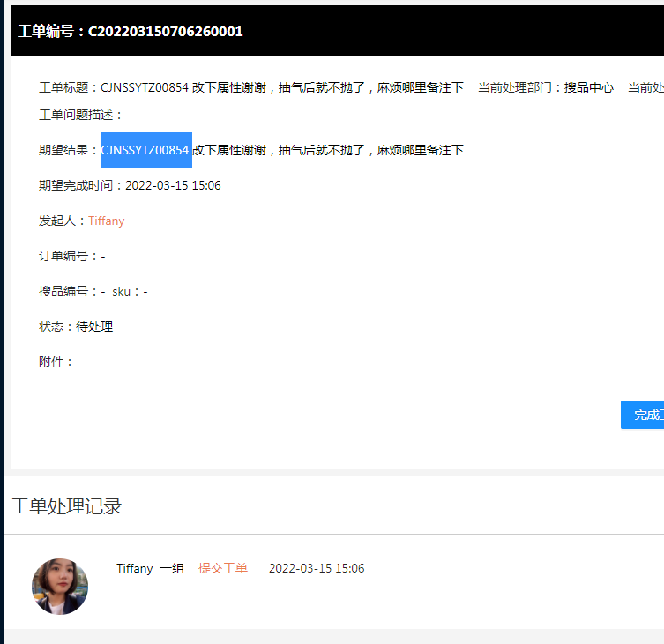The image size is (664, 644).
Task: Click Tiffany 一组 name in the record row
Action: tap(150, 568)
